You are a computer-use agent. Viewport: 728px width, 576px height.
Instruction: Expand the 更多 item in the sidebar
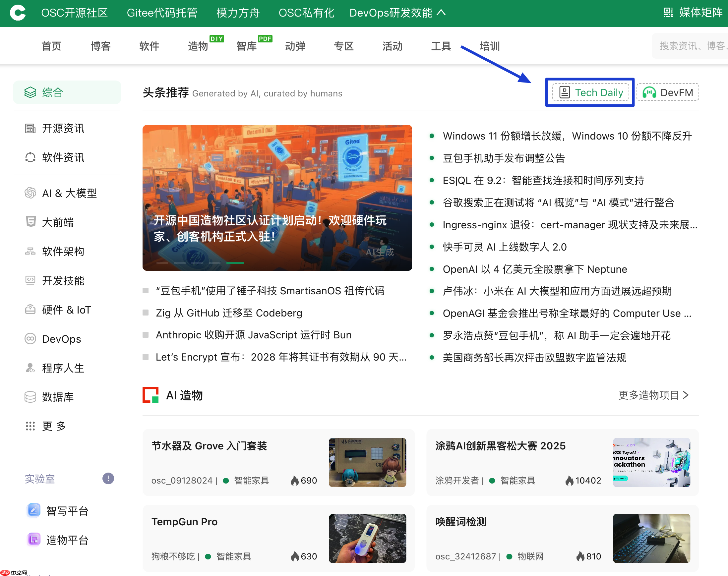(53, 426)
